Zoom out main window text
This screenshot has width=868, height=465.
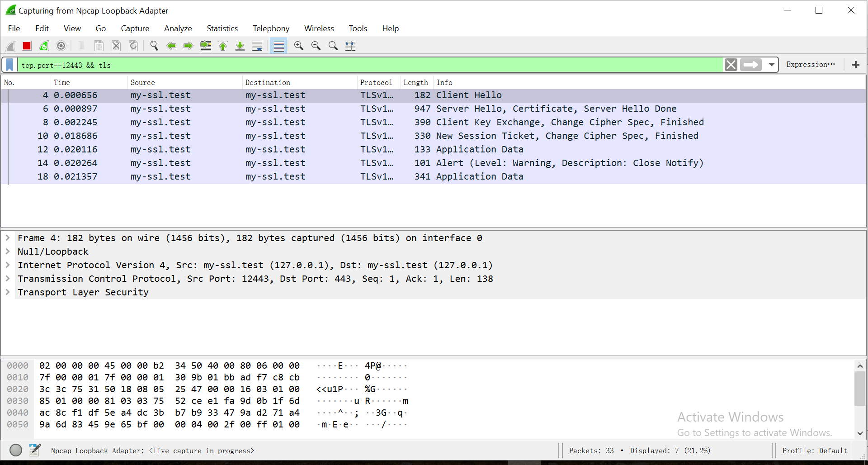point(316,46)
